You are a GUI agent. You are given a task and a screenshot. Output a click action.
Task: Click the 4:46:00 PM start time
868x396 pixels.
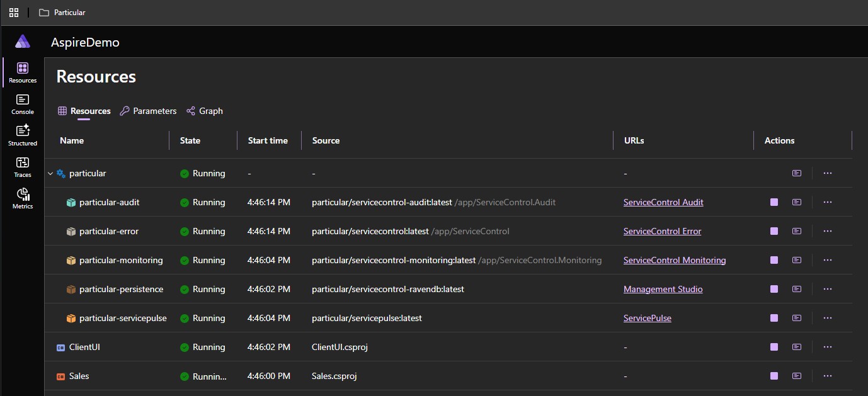click(269, 376)
